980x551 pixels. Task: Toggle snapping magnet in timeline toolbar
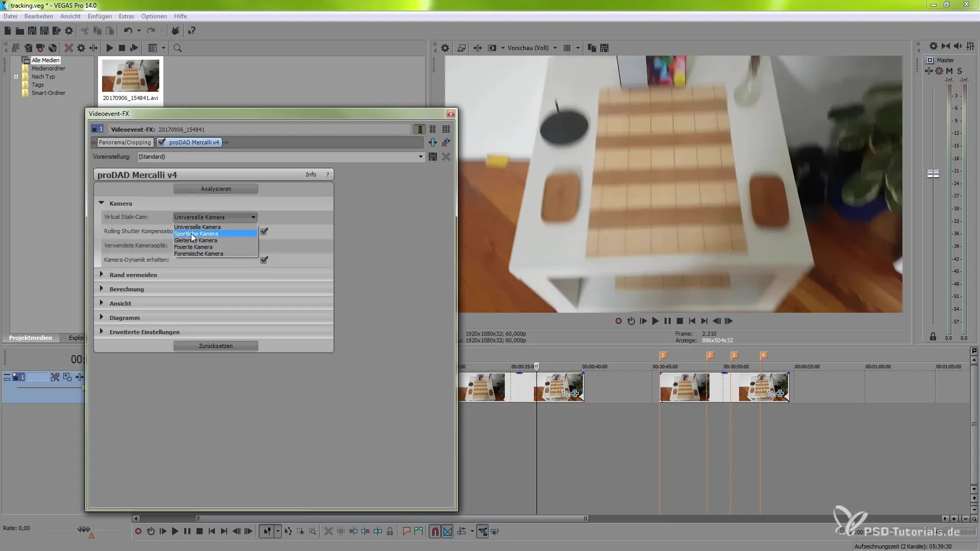click(x=435, y=532)
